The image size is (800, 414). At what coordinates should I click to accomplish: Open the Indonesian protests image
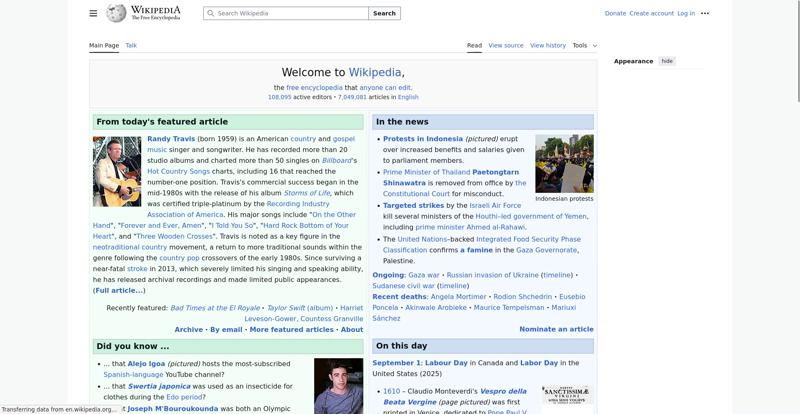pyautogui.click(x=564, y=163)
